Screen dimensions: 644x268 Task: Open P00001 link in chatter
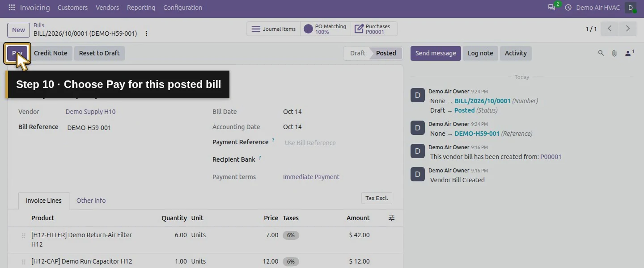(x=551, y=157)
